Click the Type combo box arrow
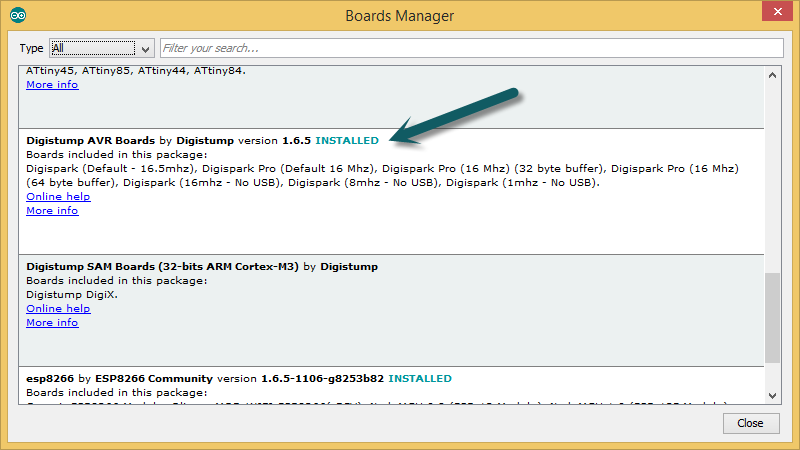The image size is (800, 450). [x=145, y=48]
